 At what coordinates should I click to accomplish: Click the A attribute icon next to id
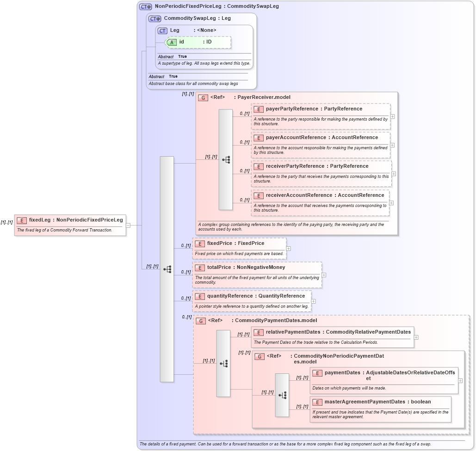point(172,43)
